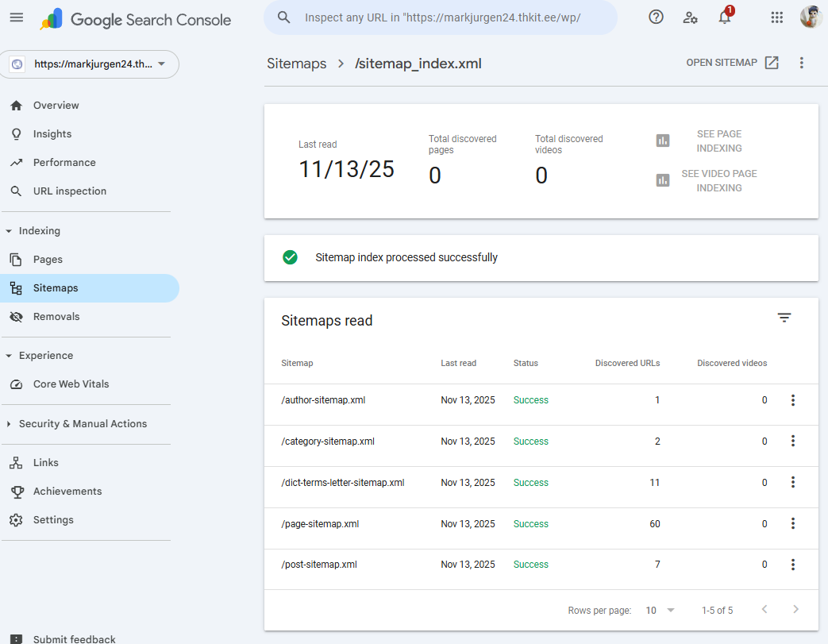Screen dimensions: 828x644
Task: Click the filter icon in Sitemaps read
Action: [784, 318]
